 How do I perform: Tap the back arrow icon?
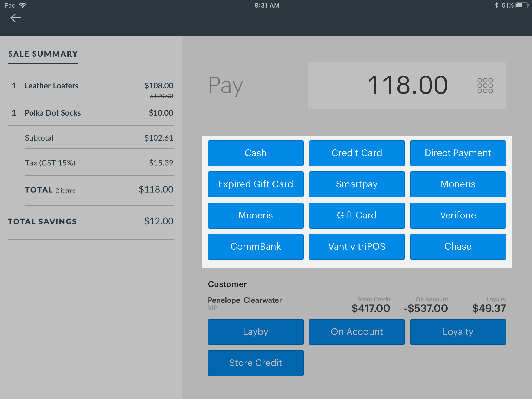16,18
